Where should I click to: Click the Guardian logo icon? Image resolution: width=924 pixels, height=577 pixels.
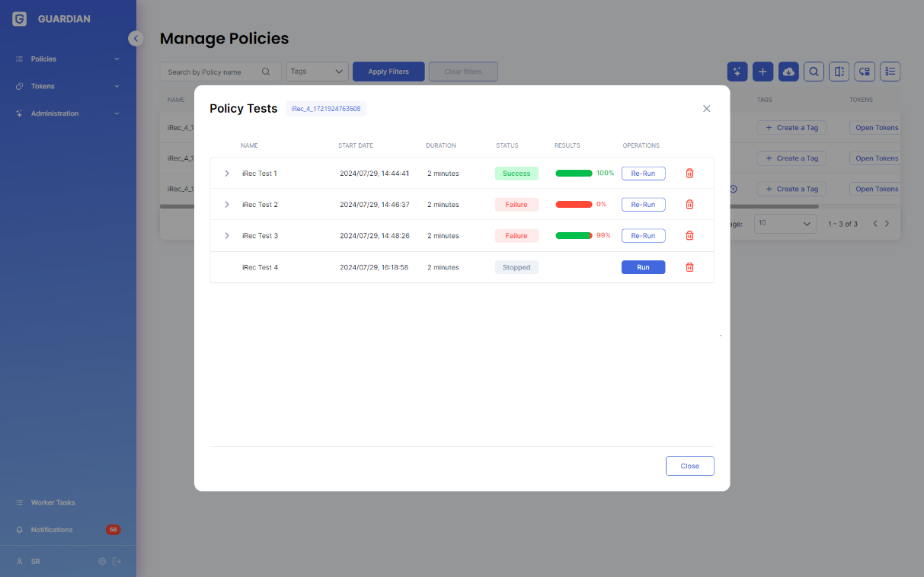coord(20,19)
